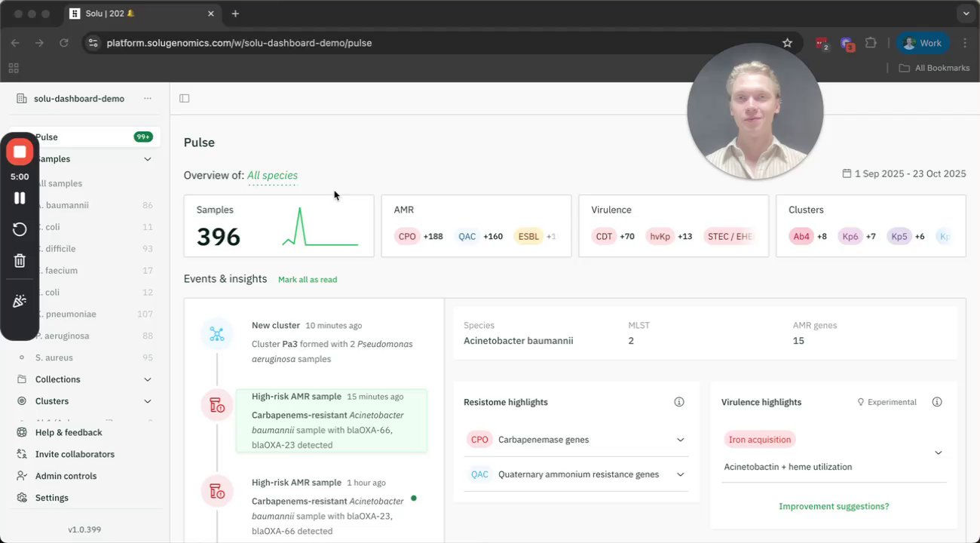Stop the screen recording
The image size is (980, 543).
point(20,152)
